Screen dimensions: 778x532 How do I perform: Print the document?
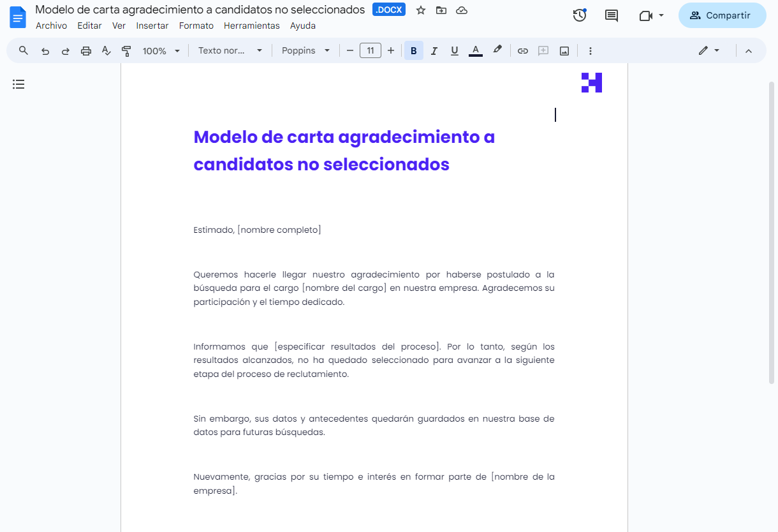85,50
